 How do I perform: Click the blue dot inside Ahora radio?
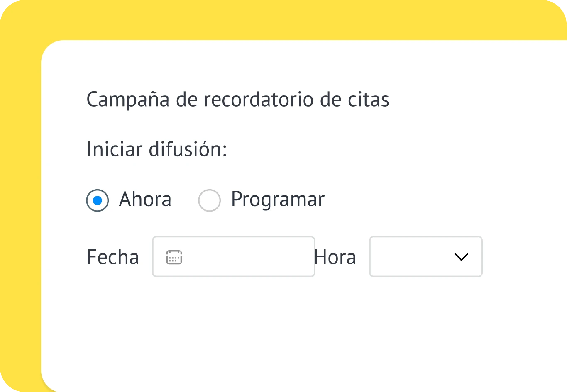98,201
